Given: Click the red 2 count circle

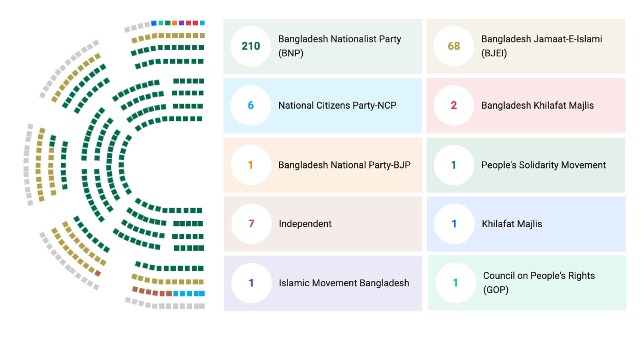Looking at the screenshot, I should pyautogui.click(x=453, y=106).
